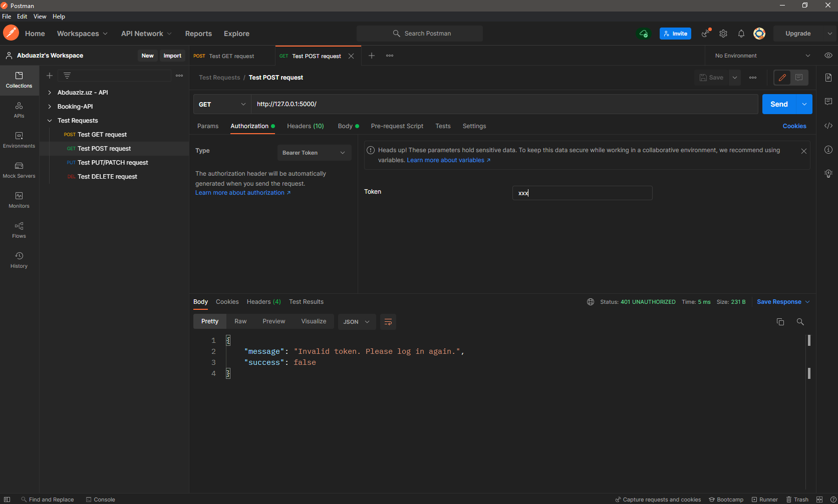Screen dimensions: 838x504
Task: Click the Import button
Action: [172, 56]
